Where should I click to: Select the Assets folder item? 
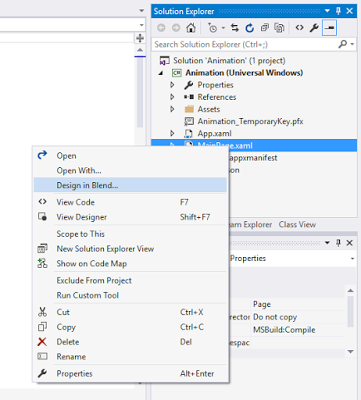209,109
